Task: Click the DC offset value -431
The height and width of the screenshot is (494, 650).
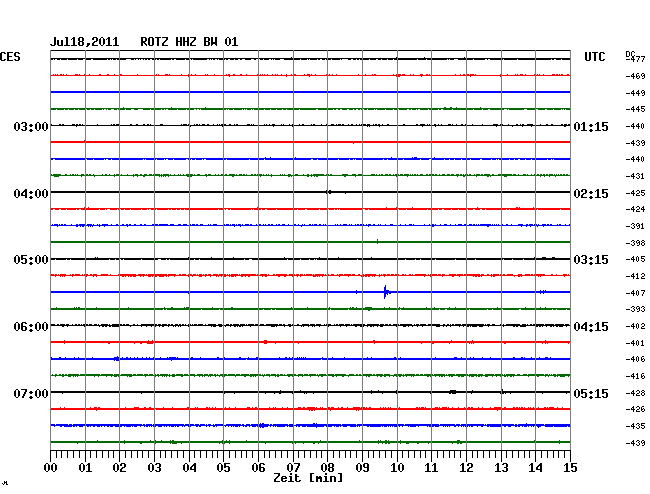Action: (x=635, y=177)
